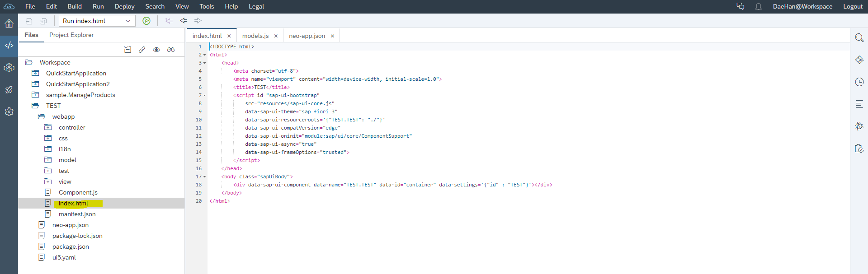Close the models.js editor tab

click(276, 36)
